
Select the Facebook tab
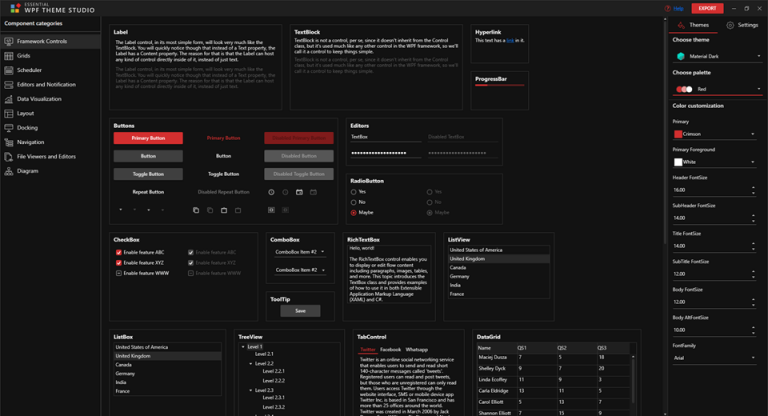pos(390,350)
